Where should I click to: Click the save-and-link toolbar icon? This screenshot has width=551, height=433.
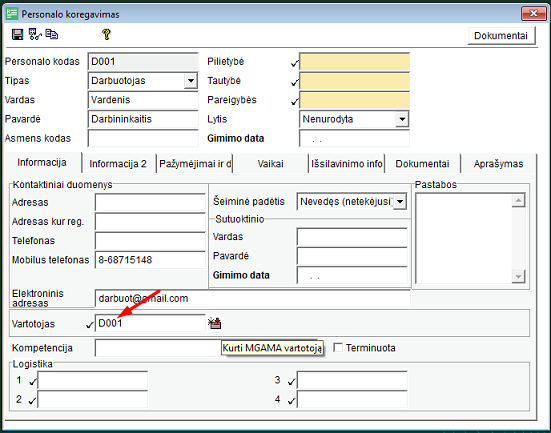(35, 34)
